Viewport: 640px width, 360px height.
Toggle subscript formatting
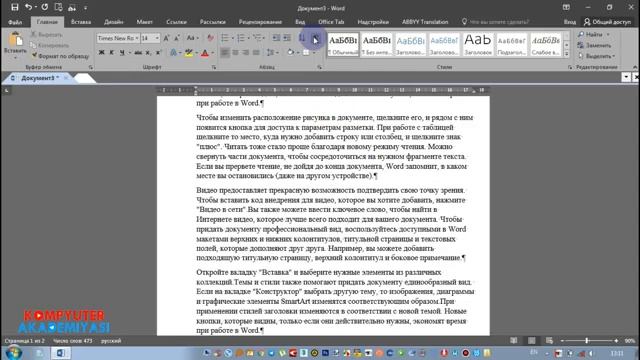(x=148, y=53)
